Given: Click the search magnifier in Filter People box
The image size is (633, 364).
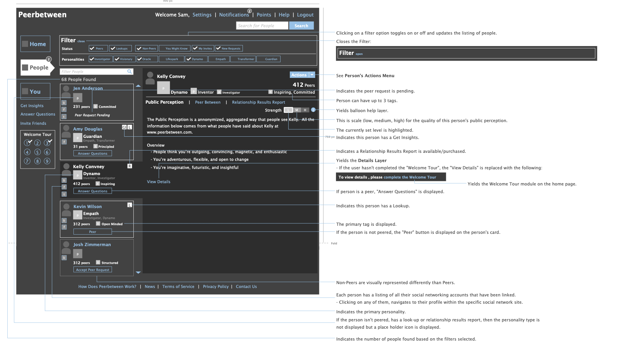Looking at the screenshot, I should click(x=130, y=71).
